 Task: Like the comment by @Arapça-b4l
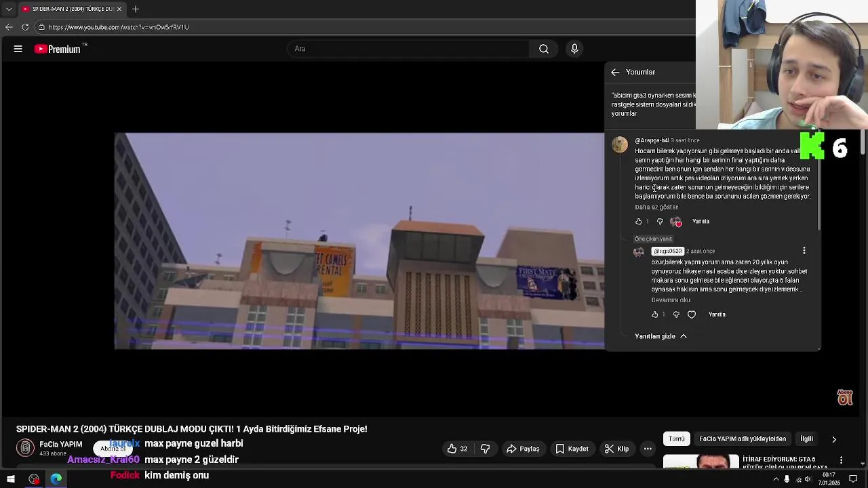pos(638,222)
